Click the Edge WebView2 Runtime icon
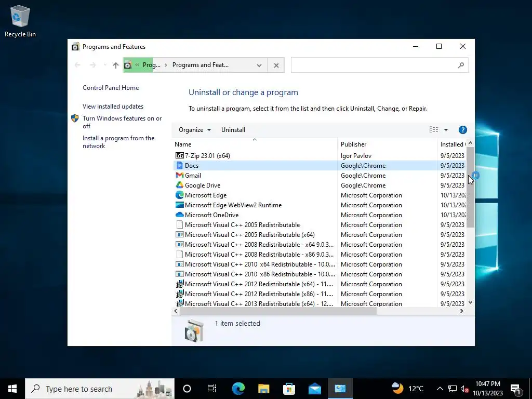 click(x=179, y=205)
